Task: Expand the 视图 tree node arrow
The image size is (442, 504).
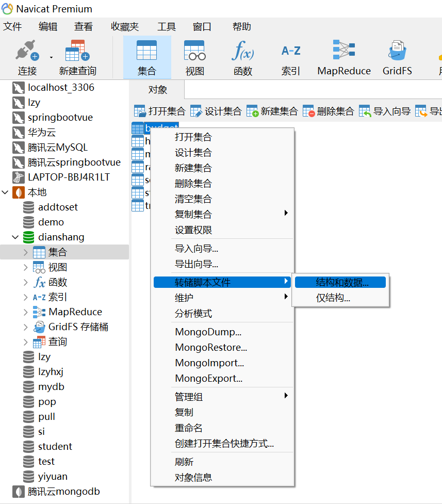Action: pos(26,267)
